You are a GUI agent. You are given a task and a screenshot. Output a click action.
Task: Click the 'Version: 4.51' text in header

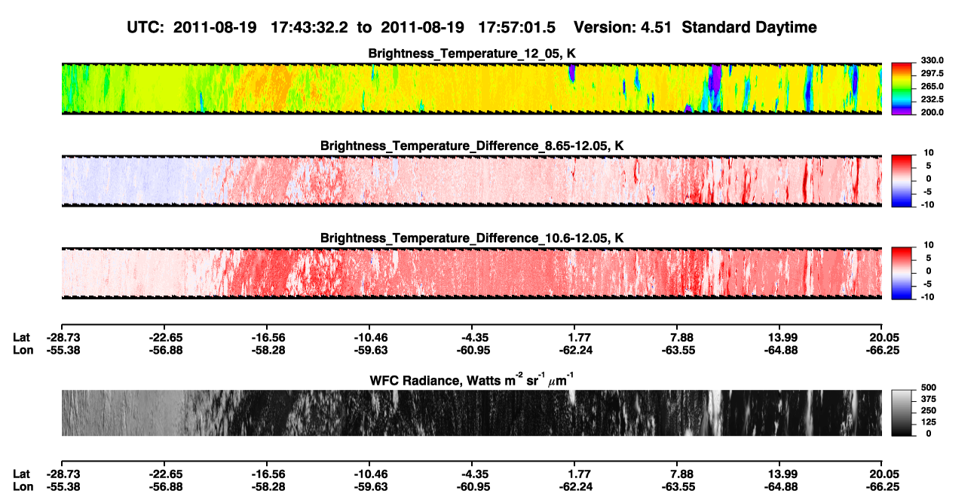click(x=622, y=28)
